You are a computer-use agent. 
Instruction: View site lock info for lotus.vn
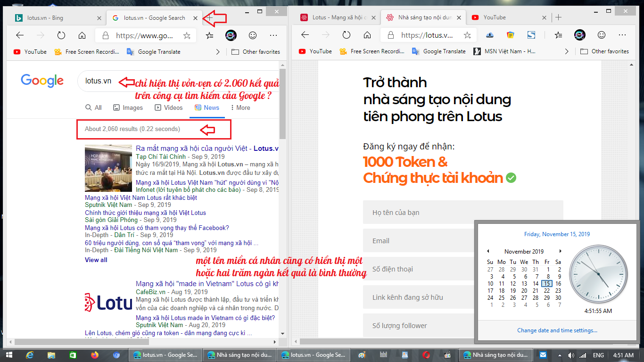click(x=390, y=35)
